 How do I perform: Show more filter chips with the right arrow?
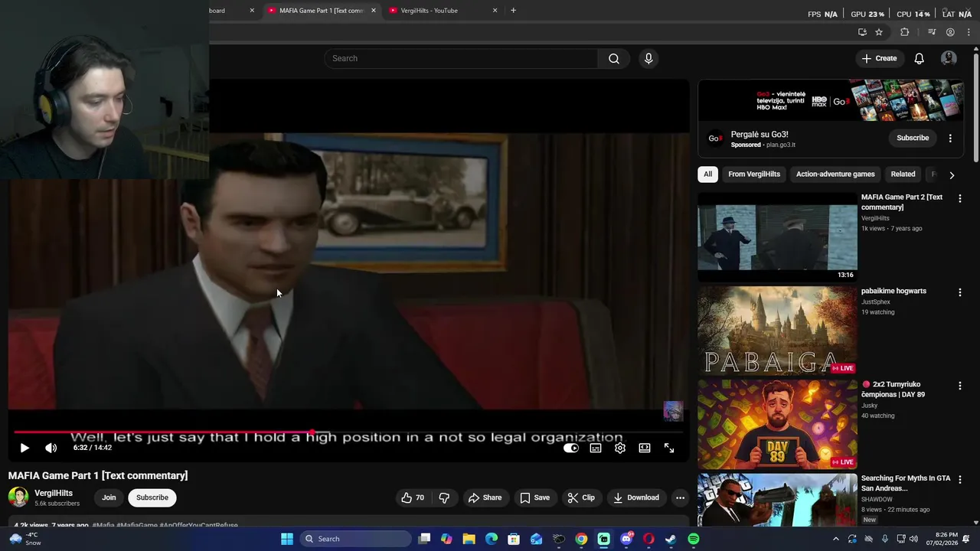point(952,174)
